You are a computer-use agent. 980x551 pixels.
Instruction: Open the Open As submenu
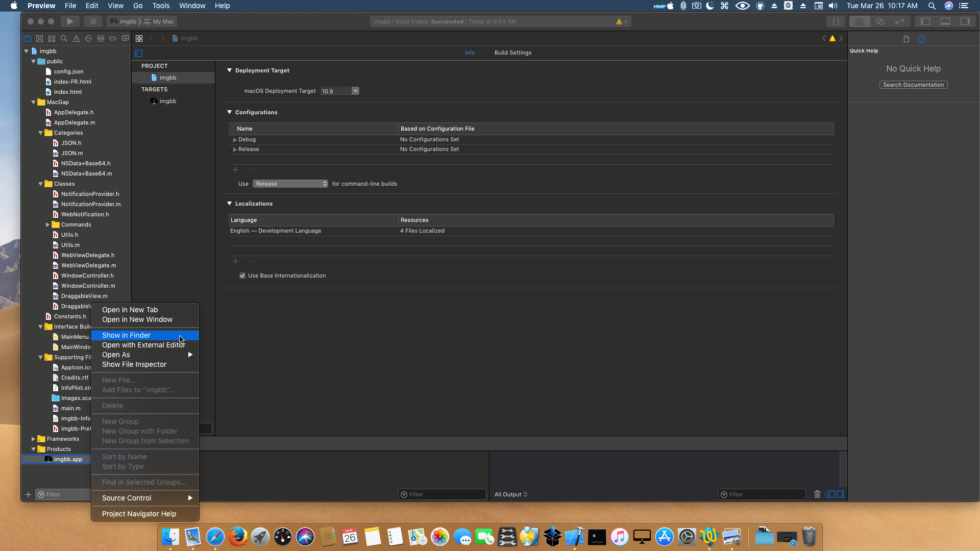click(x=145, y=355)
